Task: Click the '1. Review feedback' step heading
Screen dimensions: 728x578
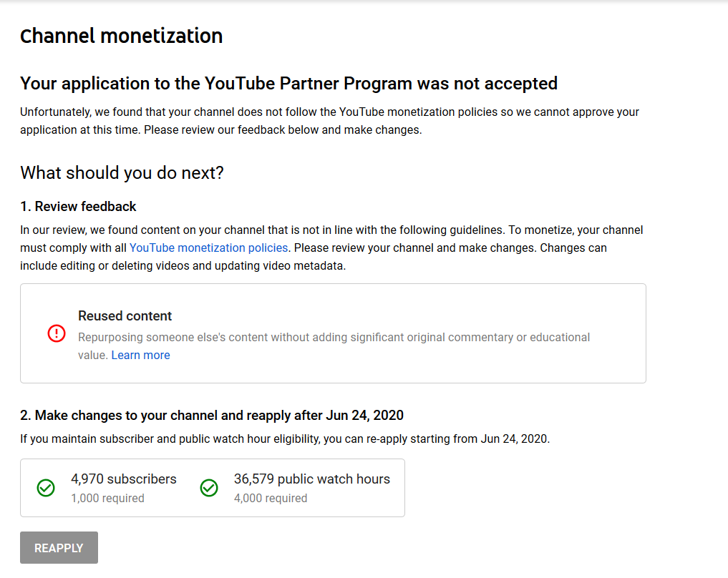Action: [x=78, y=206]
